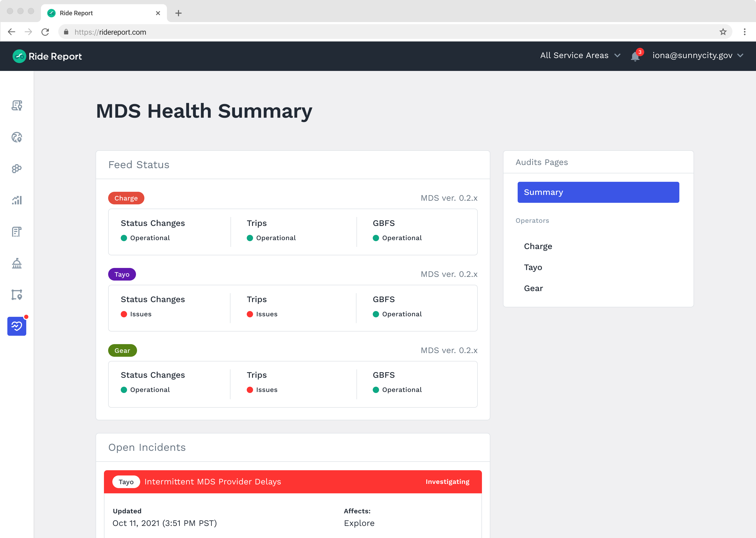Click the Tayo tag in incident header
Viewport: 756px width, 538px height.
pyautogui.click(x=126, y=482)
